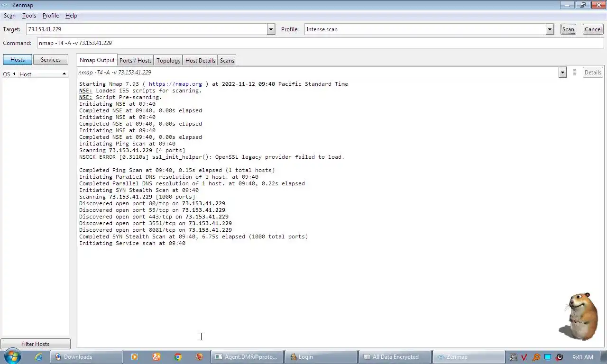Click the OS column header
The height and width of the screenshot is (364, 607).
pos(7,74)
